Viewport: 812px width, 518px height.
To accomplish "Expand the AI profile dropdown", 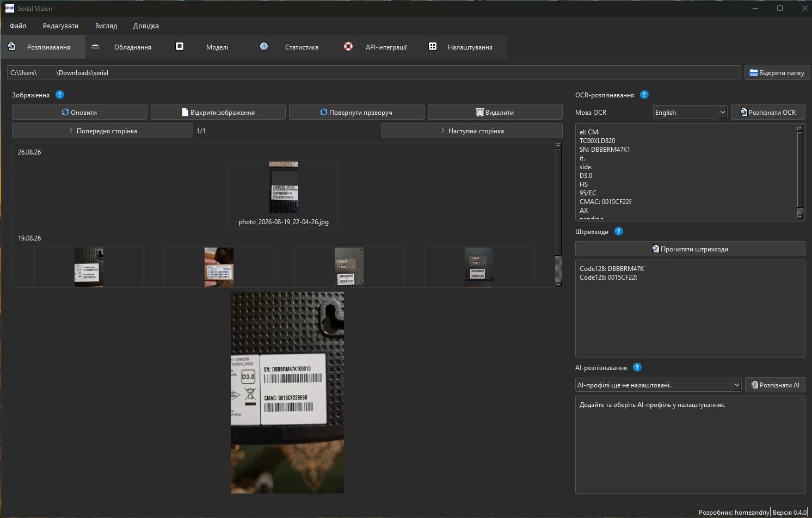I will point(658,385).
